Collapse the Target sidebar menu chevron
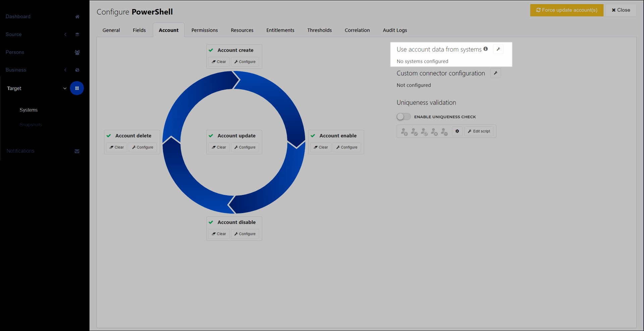This screenshot has height=331, width=644. 65,88
